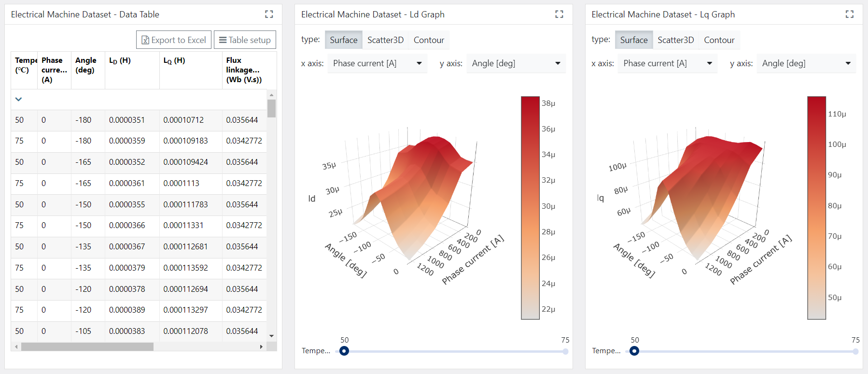Switch Ld Graph to Scatter3D type

(385, 40)
